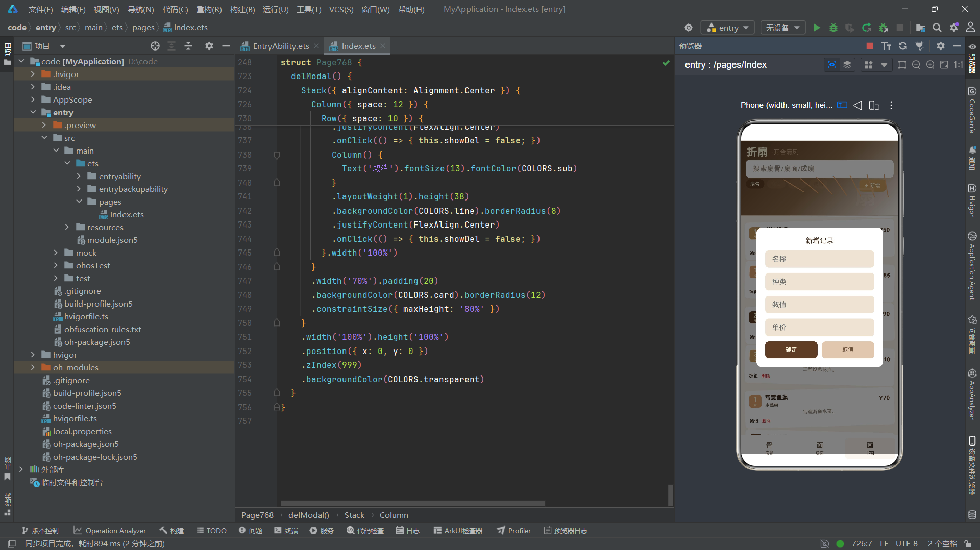Reset preview zoom to 1:1
The height and width of the screenshot is (551, 980).
[x=959, y=65]
